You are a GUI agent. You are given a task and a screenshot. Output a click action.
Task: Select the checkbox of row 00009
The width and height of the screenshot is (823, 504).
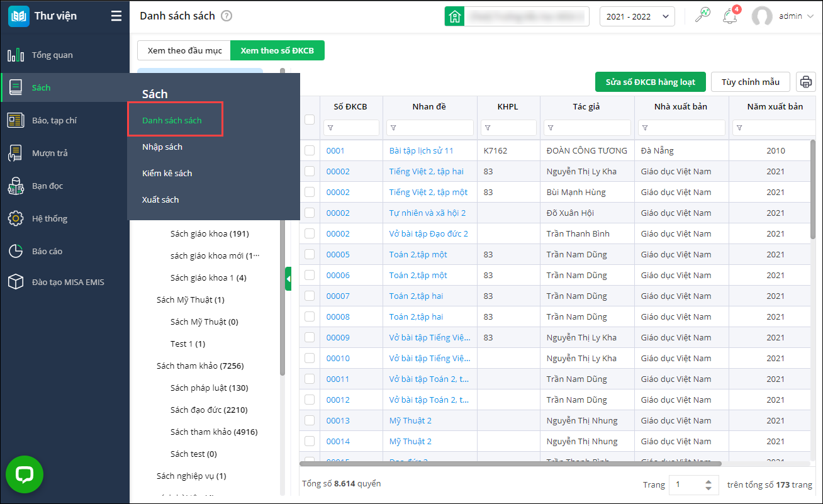tap(310, 337)
